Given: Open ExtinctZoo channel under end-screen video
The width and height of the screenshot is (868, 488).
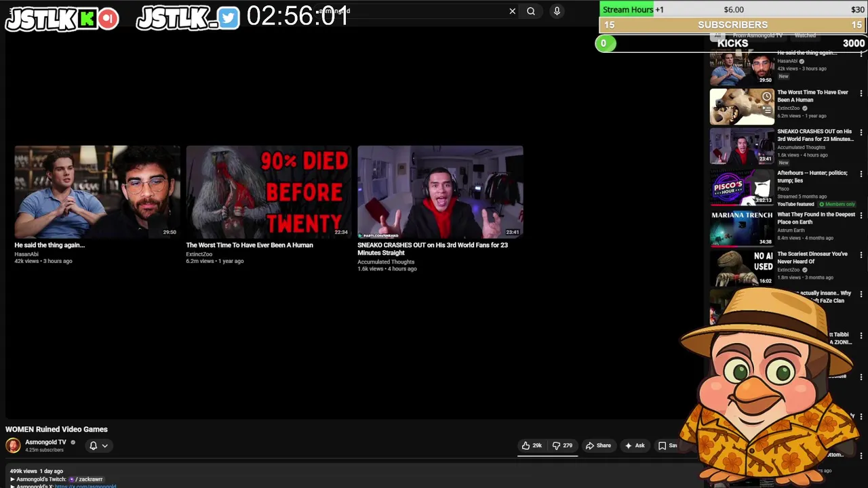Looking at the screenshot, I should [x=199, y=254].
